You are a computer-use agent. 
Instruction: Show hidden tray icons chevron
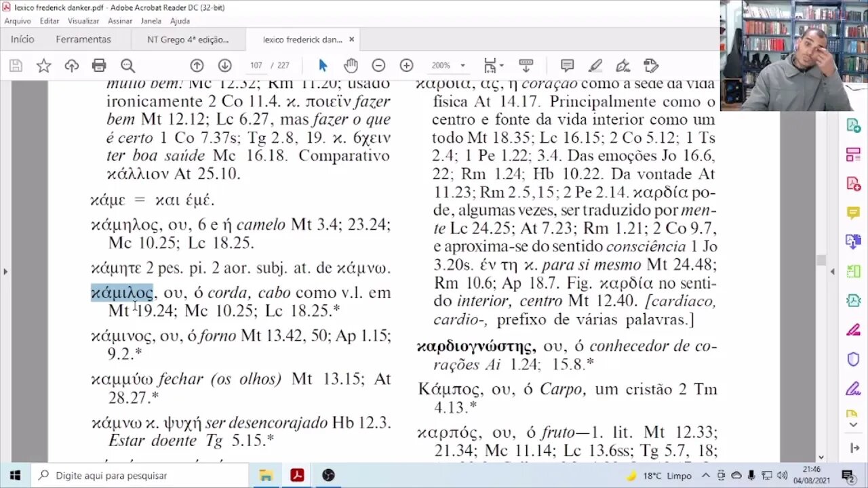(x=706, y=476)
